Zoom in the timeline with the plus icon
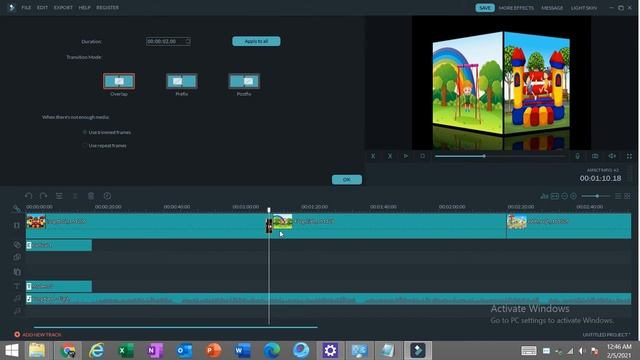Screen dimensions: 640x360 [573, 196]
